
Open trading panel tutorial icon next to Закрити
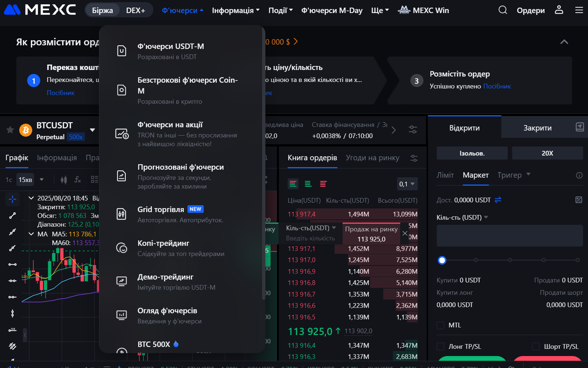point(580,127)
